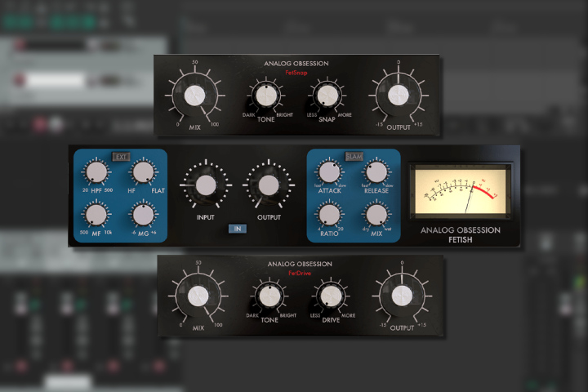Viewport: 588px width, 392px height.
Task: Click the FetSnap TONE knob
Action: pyautogui.click(x=264, y=96)
